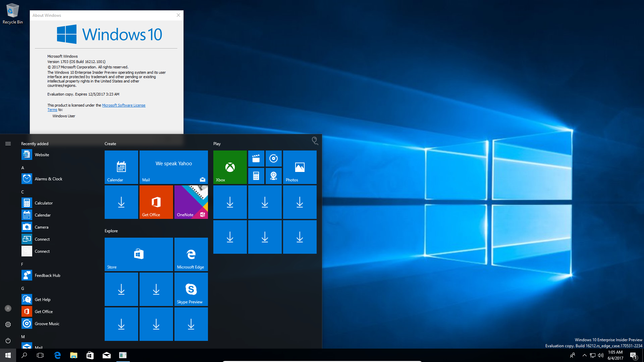
Task: Click the letter M app list header
Action: [23, 337]
